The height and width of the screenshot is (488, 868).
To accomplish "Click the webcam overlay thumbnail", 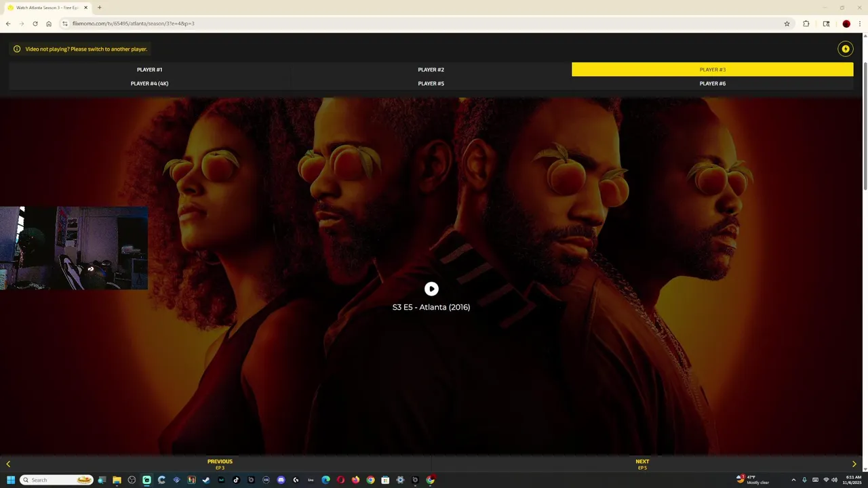I will pos(74,248).
